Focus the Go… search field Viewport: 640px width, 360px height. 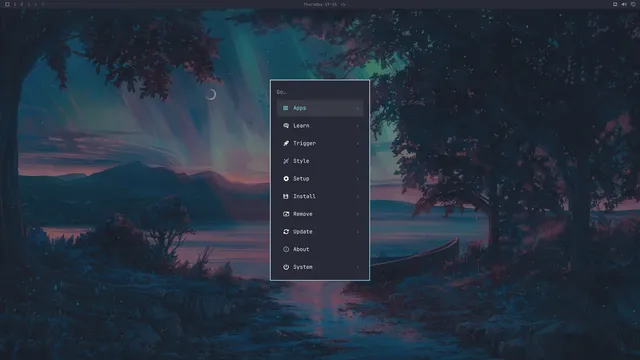tap(320, 92)
